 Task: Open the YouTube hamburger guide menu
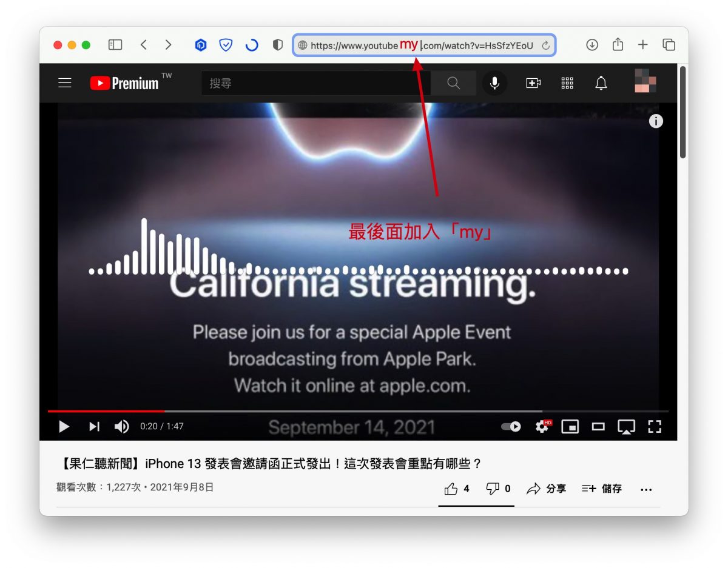click(x=65, y=83)
